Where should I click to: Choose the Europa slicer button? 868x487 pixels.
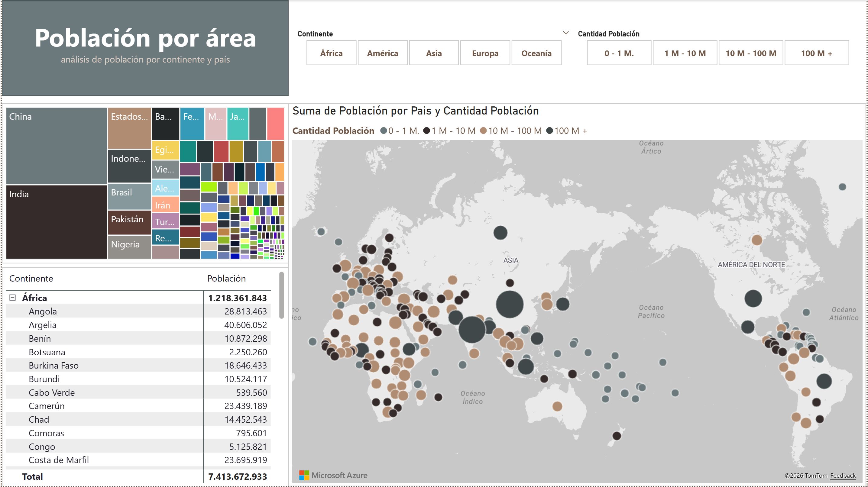point(484,53)
